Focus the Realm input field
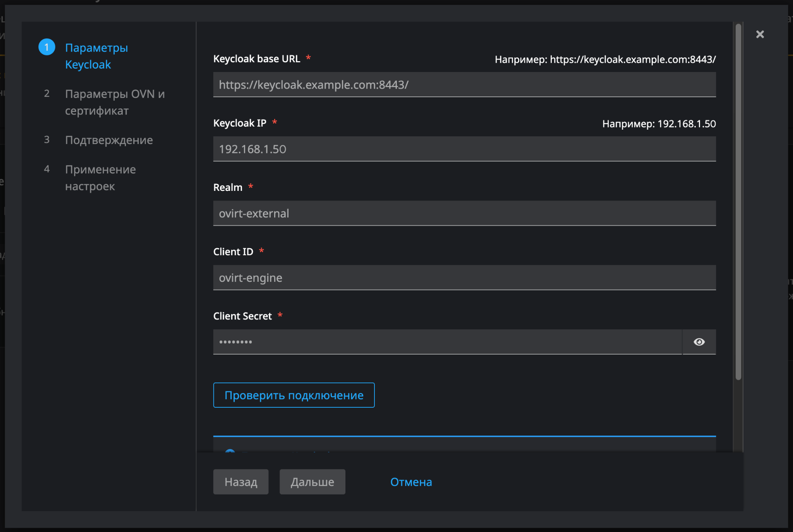The image size is (793, 532). point(464,213)
